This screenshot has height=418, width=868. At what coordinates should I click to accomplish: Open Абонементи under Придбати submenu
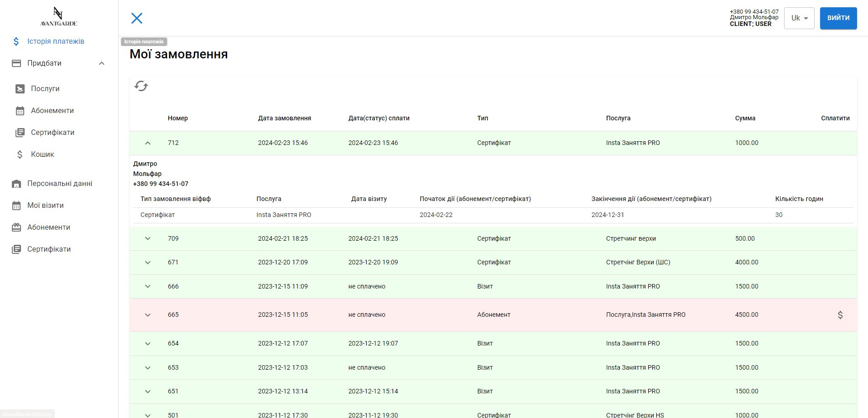[52, 111]
